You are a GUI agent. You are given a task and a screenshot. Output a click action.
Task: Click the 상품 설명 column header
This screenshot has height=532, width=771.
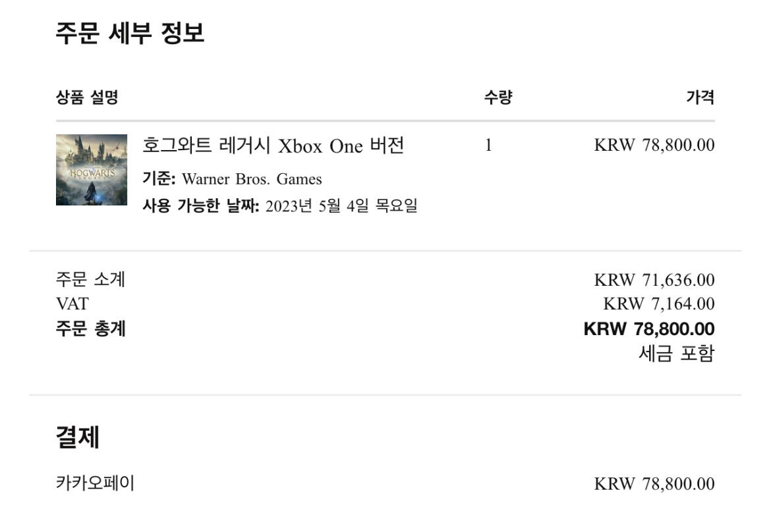click(x=87, y=98)
